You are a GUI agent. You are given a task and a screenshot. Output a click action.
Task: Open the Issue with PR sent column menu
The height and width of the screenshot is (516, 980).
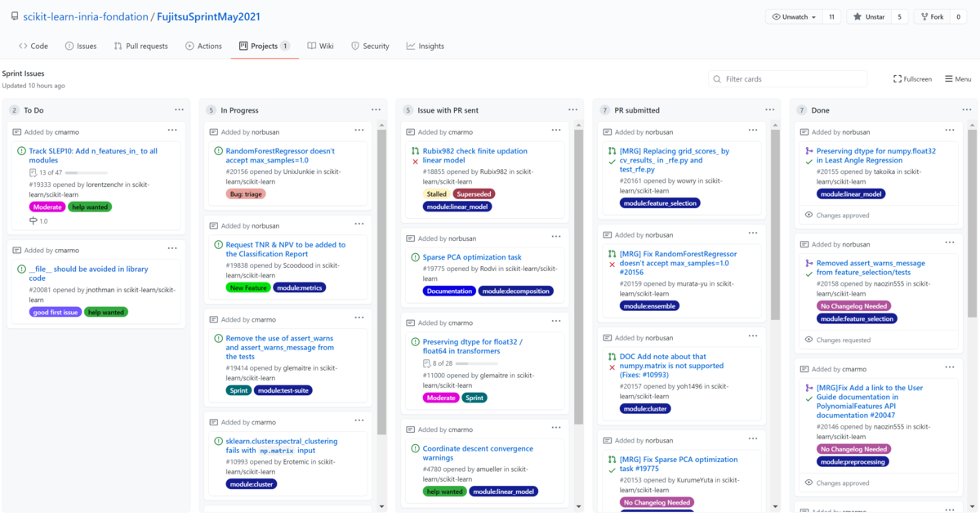tap(573, 110)
